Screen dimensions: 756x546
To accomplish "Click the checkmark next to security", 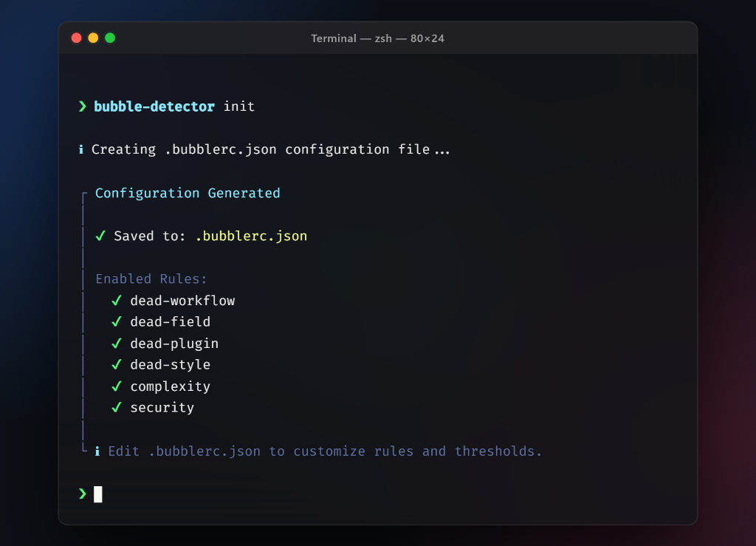I will pos(116,408).
